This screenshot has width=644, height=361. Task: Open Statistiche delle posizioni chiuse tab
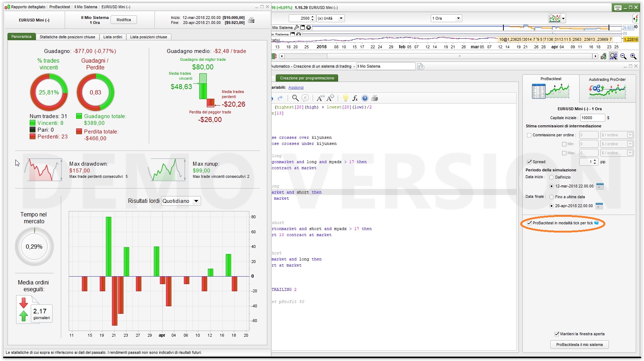[x=67, y=37]
